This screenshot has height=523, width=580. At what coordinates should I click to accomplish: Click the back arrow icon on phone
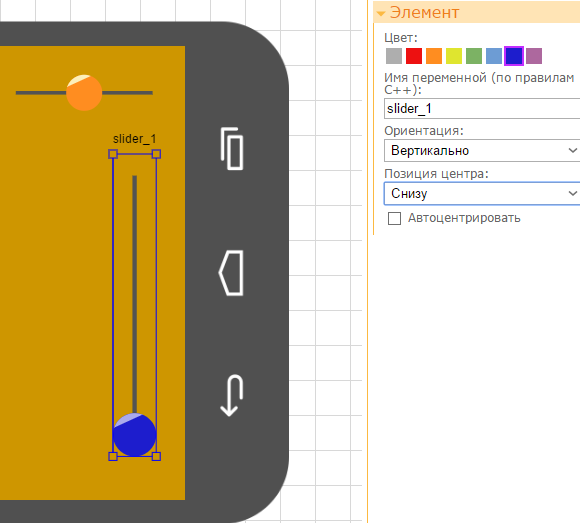[232, 395]
